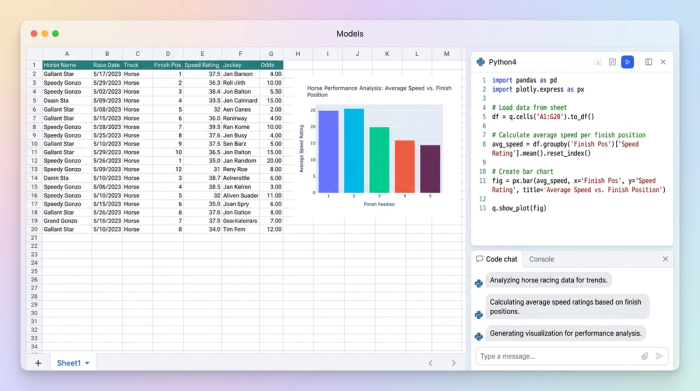This screenshot has width=700, height=391.
Task: Click the green macOS window zoom button
Action: pos(55,33)
